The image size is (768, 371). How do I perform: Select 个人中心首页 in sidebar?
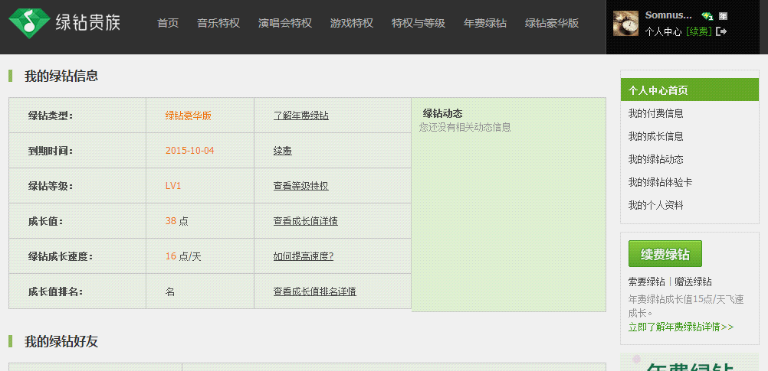(x=690, y=91)
